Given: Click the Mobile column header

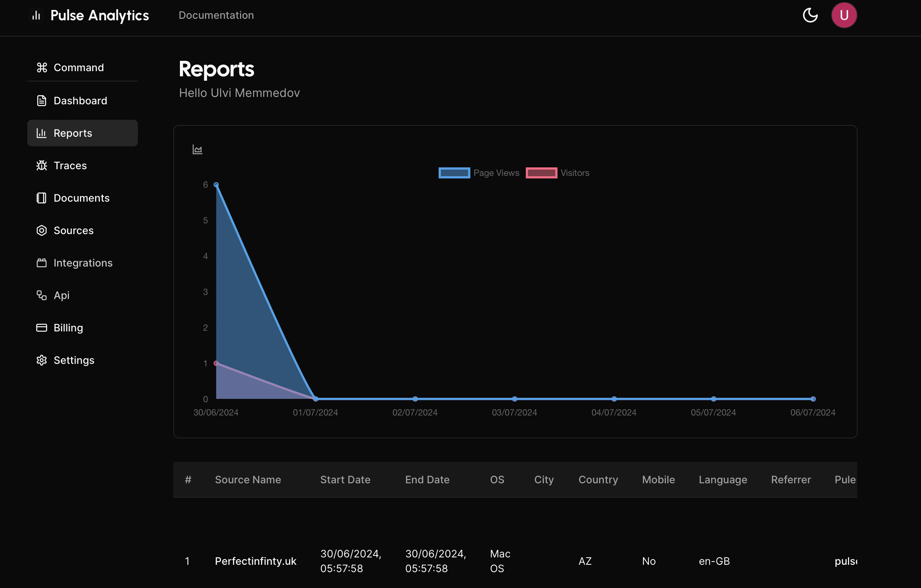Looking at the screenshot, I should pyautogui.click(x=658, y=480).
